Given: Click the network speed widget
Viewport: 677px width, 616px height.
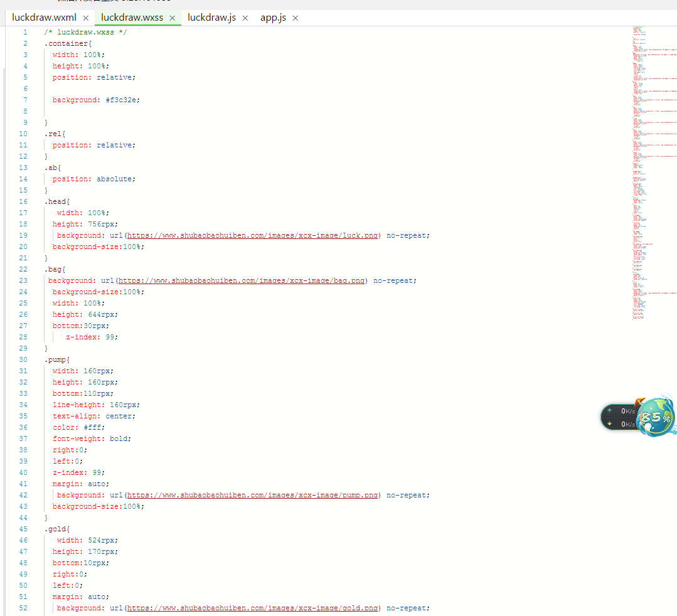Looking at the screenshot, I should pyautogui.click(x=621, y=417).
